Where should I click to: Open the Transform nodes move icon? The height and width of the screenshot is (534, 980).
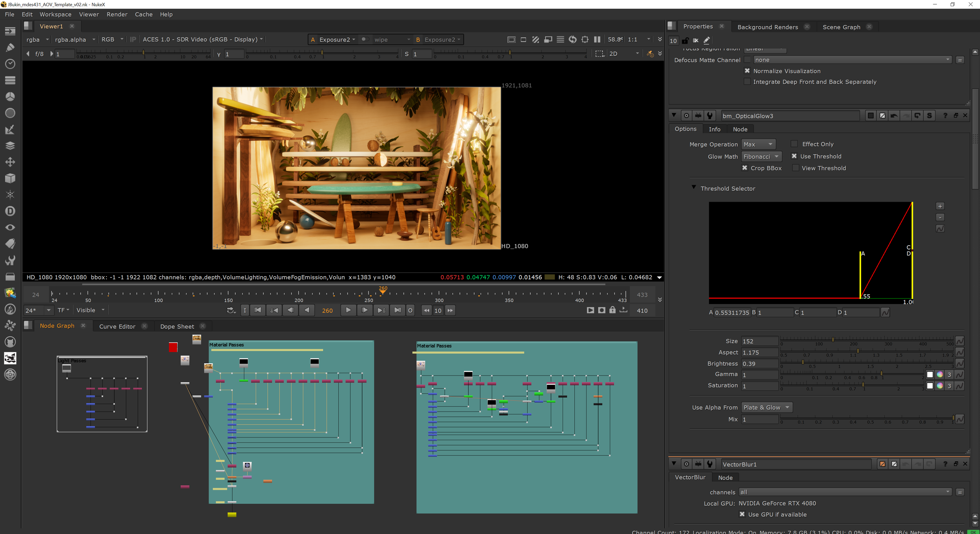pyautogui.click(x=10, y=162)
